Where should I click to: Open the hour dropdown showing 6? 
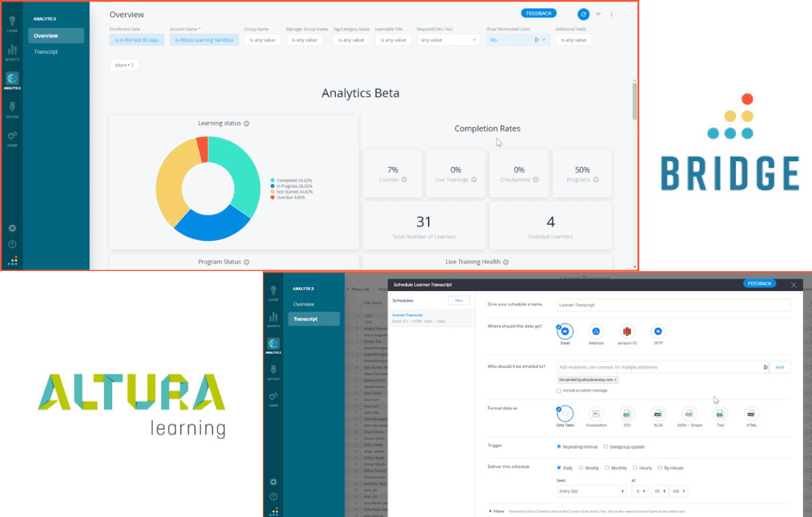(640, 491)
